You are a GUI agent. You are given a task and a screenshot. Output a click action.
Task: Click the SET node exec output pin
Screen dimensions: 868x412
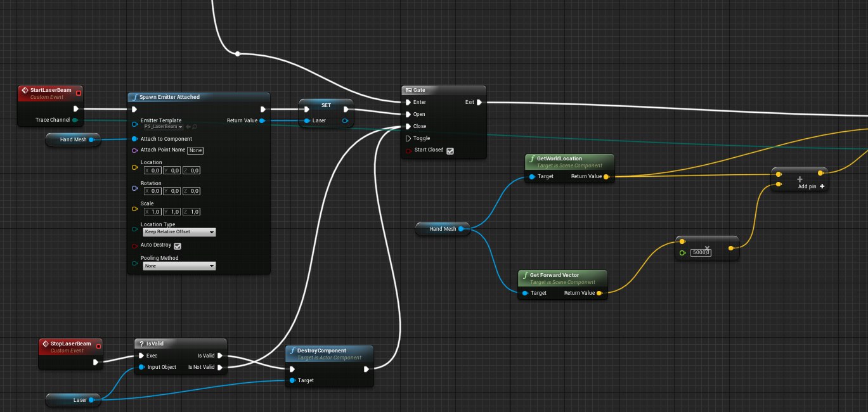click(346, 109)
